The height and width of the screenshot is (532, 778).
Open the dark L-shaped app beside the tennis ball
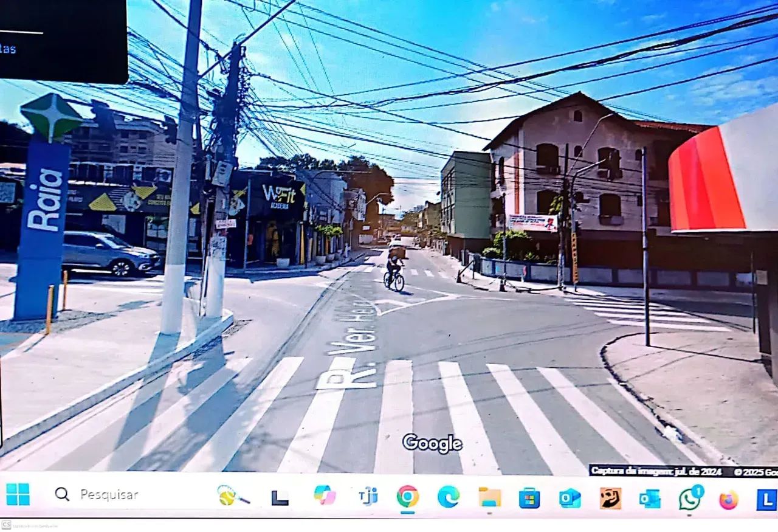point(279,497)
